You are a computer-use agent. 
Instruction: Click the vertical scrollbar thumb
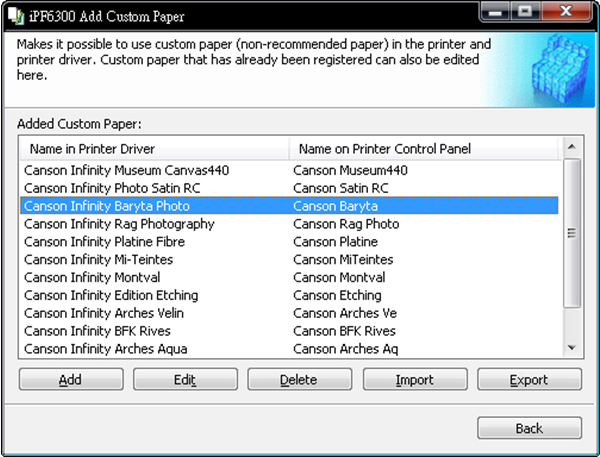tap(572, 233)
